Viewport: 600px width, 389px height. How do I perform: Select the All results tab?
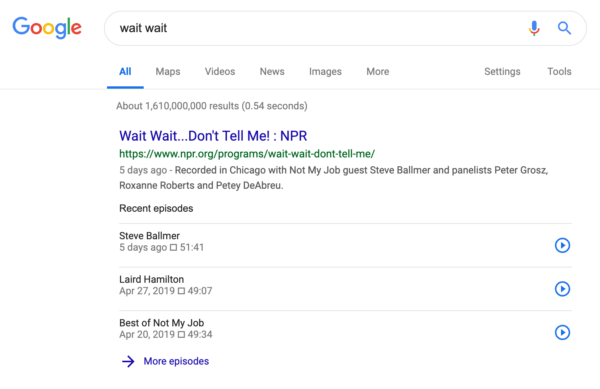click(x=125, y=72)
